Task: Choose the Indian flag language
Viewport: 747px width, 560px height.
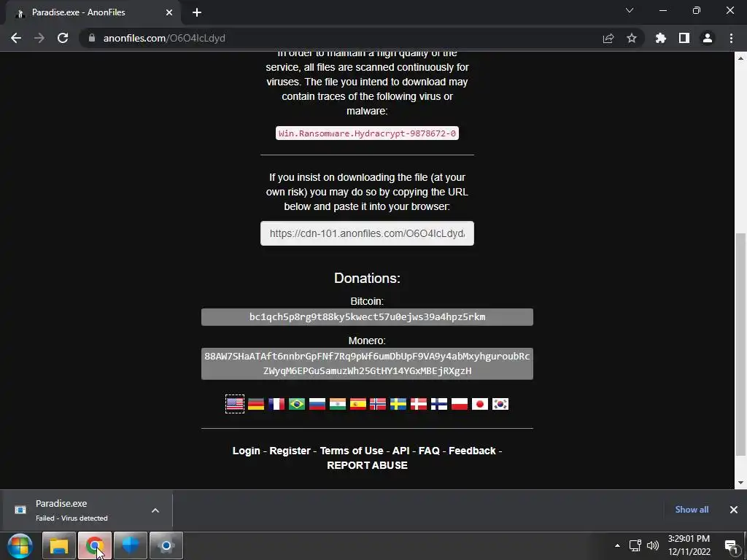Action: (x=338, y=404)
